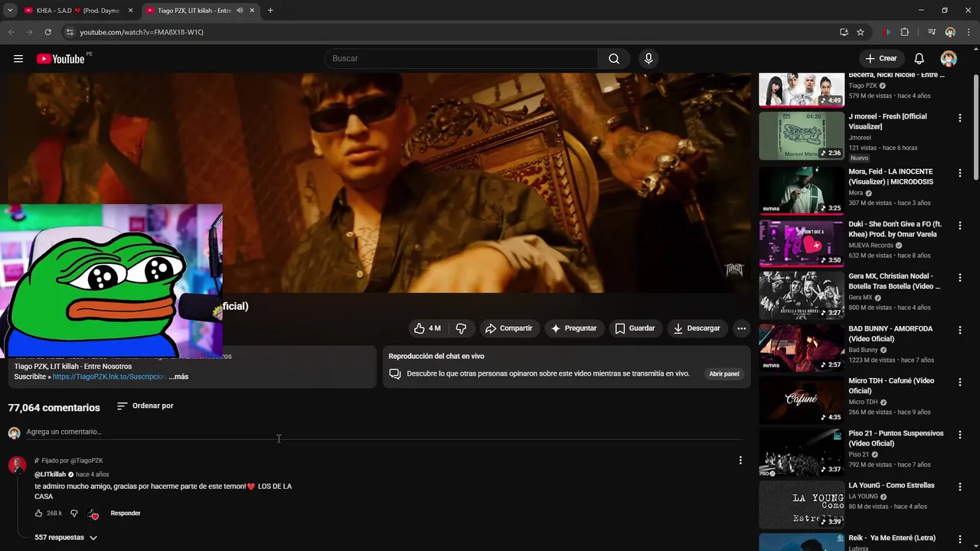Viewport: 980px width, 551px height.
Task: Open the live chat replay panel
Action: 724,374
